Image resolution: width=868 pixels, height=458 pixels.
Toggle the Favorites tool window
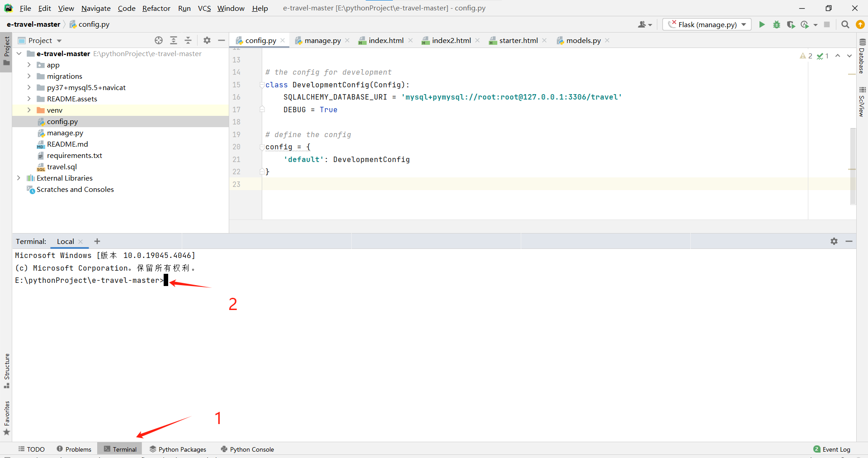[6, 418]
